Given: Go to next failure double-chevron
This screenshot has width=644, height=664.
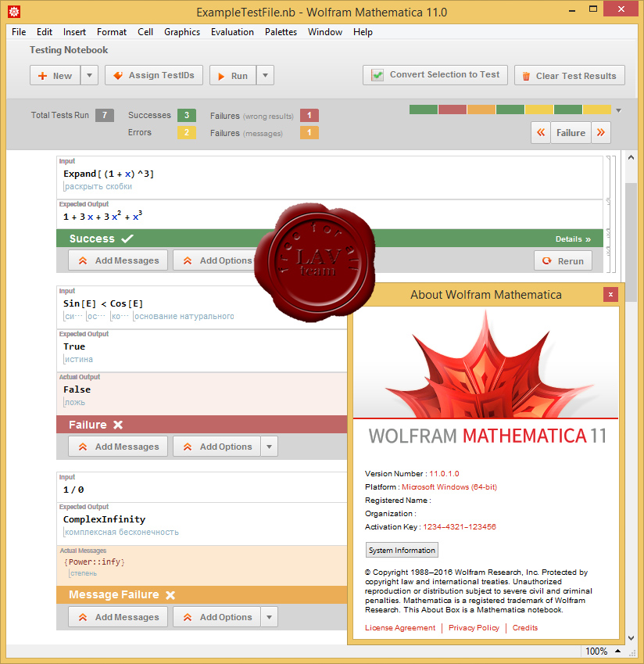Looking at the screenshot, I should click(x=601, y=132).
